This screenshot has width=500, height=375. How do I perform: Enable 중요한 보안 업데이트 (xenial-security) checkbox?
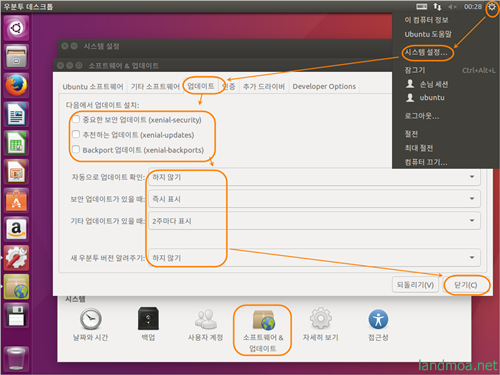tap(76, 119)
